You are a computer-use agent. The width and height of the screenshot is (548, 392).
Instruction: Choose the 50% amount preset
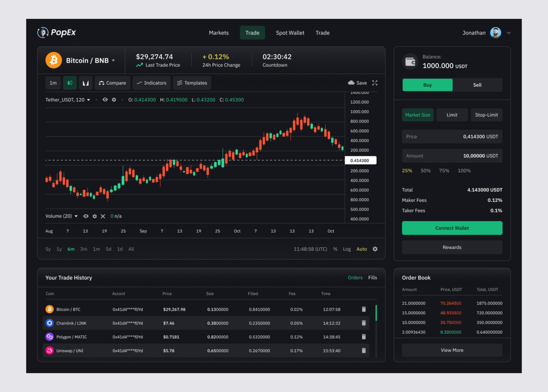tap(426, 171)
